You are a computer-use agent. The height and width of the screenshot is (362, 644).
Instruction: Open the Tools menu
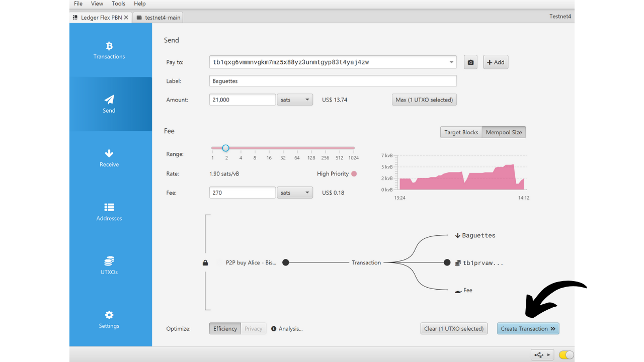click(118, 4)
